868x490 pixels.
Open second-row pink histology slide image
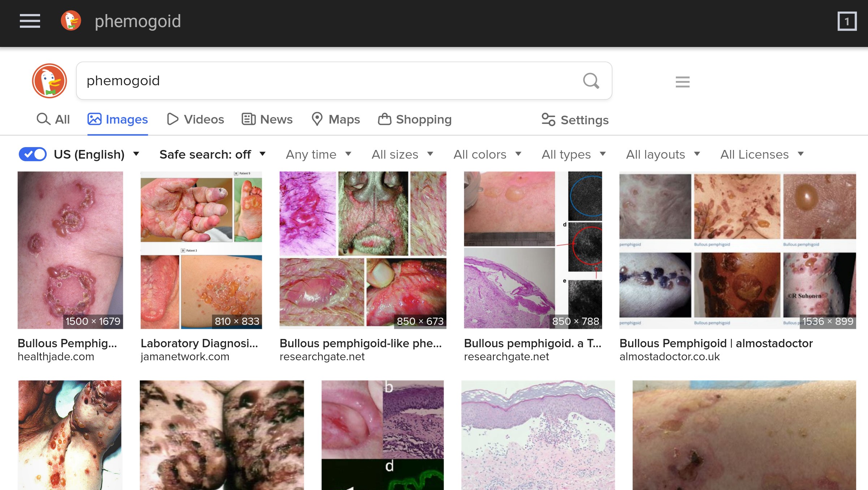click(x=538, y=435)
